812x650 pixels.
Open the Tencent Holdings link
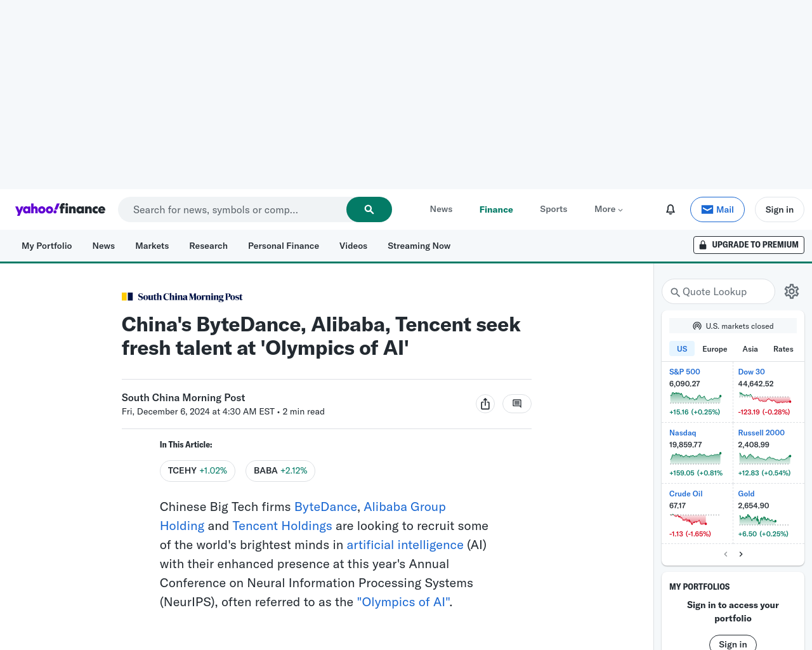[282, 526]
